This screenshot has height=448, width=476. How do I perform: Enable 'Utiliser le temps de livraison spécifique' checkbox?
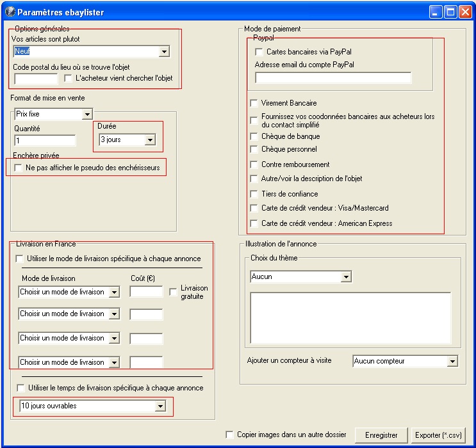(21, 388)
